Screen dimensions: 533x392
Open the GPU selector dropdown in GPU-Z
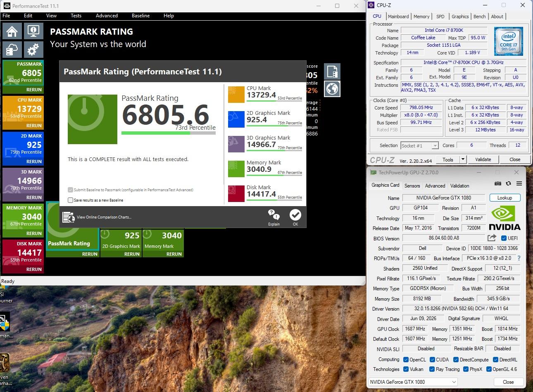413,382
